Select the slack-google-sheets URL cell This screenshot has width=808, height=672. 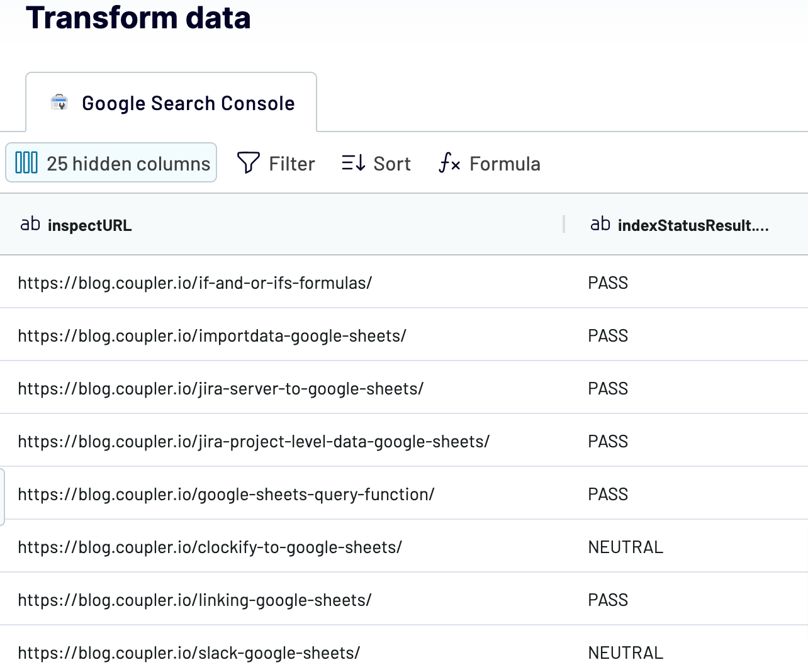coord(189,652)
